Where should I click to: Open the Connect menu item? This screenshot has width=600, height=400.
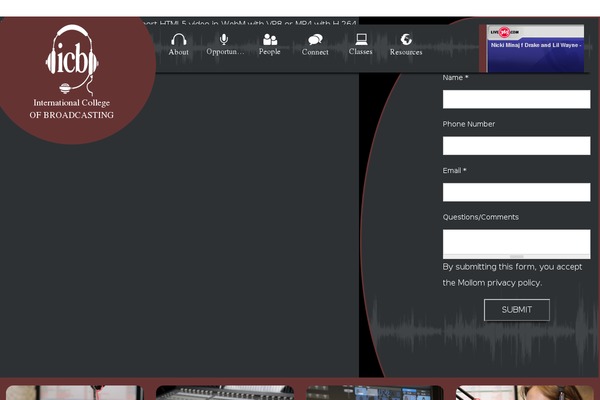[x=315, y=52]
